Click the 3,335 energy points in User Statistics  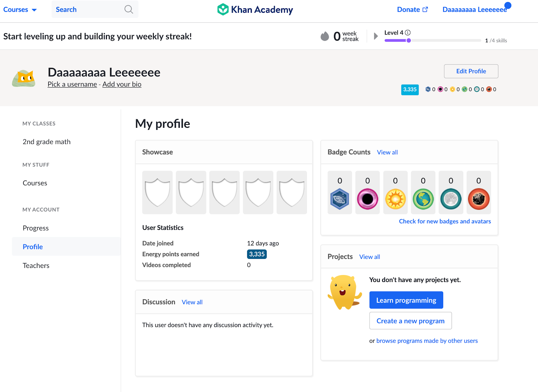(257, 254)
